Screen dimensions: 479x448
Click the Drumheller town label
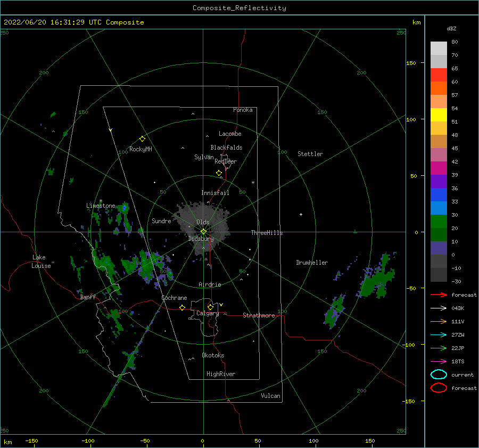312,263
